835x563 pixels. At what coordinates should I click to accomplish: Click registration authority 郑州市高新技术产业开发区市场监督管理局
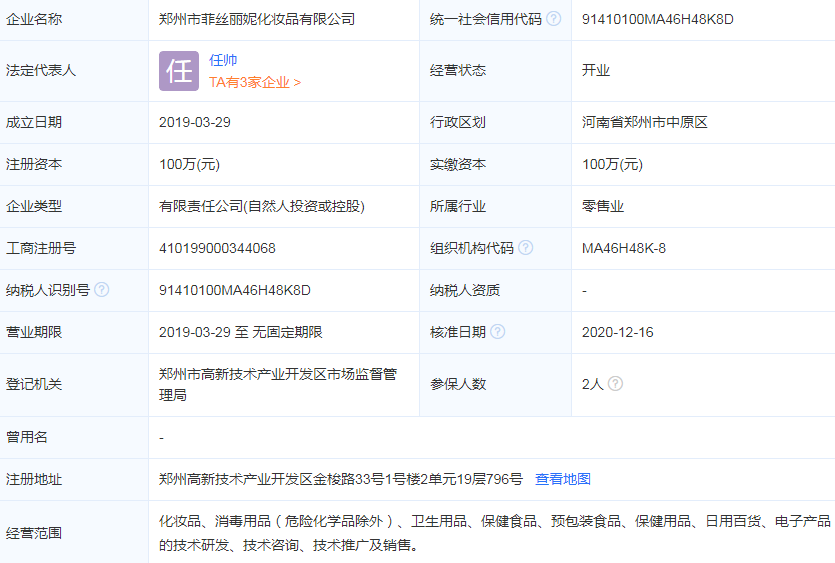(277, 384)
